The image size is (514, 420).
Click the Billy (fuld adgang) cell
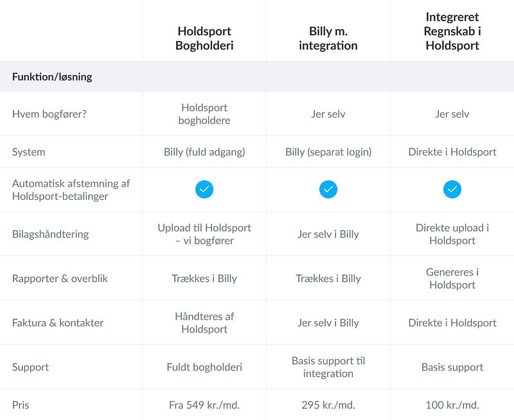204,152
